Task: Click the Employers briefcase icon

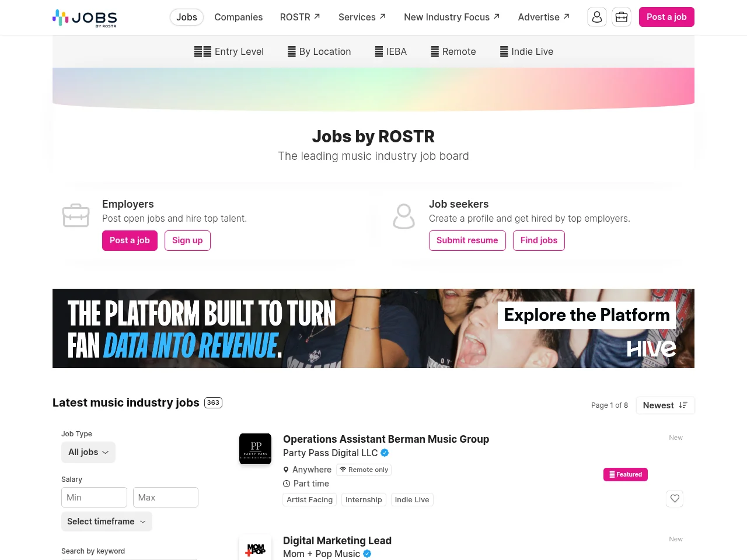Action: (x=76, y=215)
